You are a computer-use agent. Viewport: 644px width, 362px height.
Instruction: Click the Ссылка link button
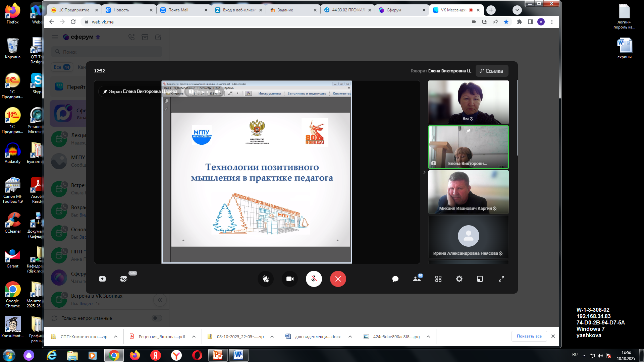(491, 71)
